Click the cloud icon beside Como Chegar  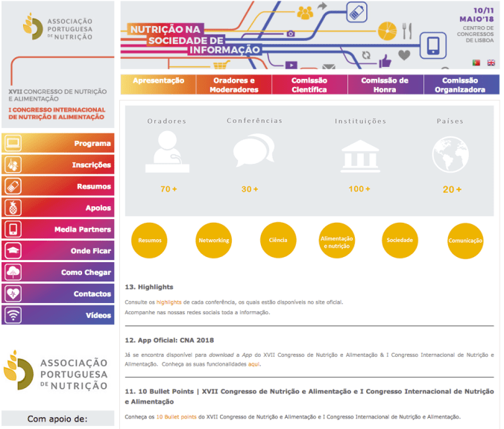pos(13,273)
